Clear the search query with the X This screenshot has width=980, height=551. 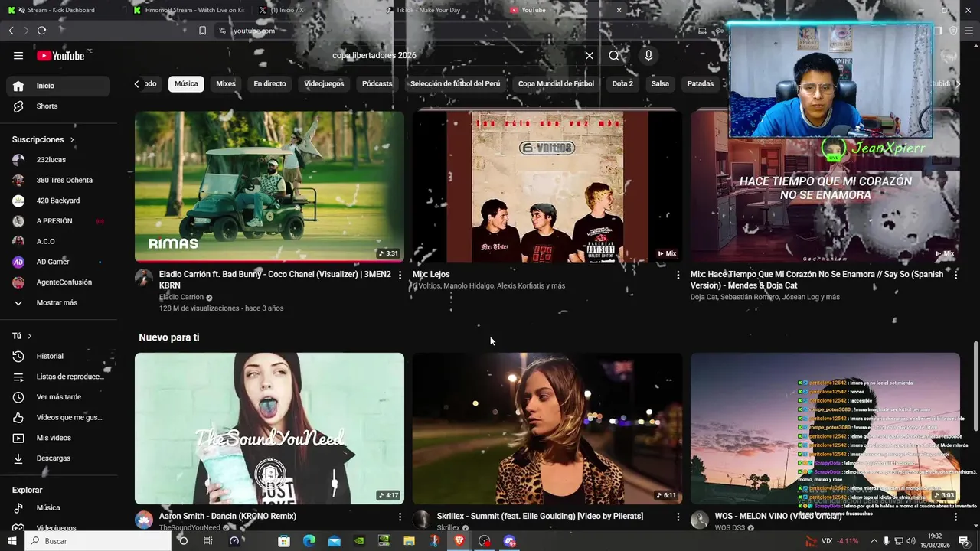coord(590,55)
